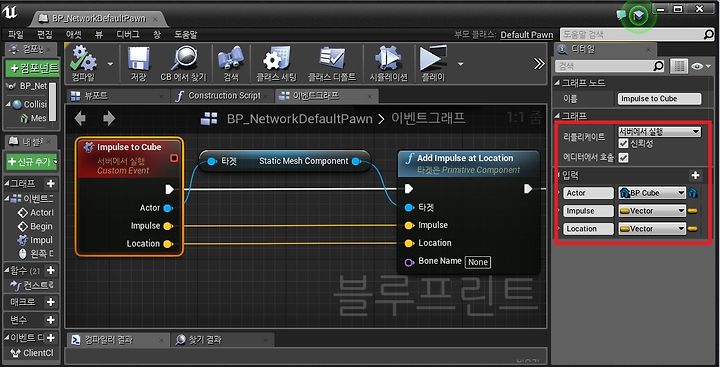Switch to the Construction Script tab
Image resolution: width=720 pixels, height=367 pixels.
[x=223, y=96]
